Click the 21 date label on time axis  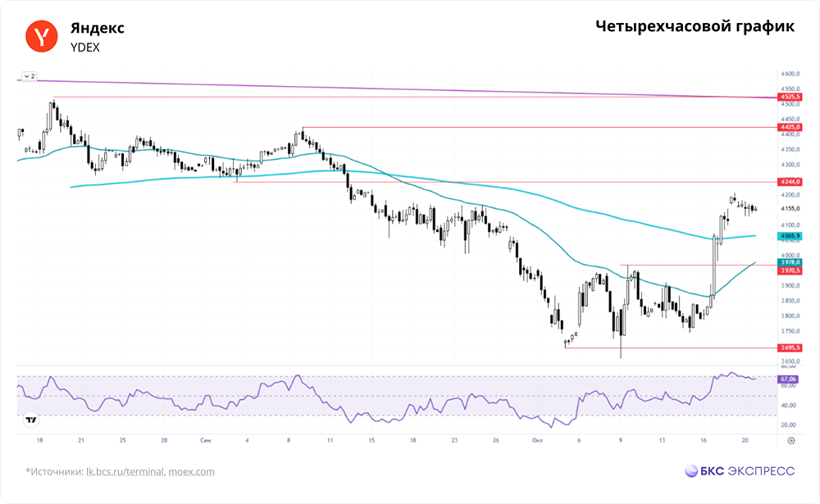[81, 441]
